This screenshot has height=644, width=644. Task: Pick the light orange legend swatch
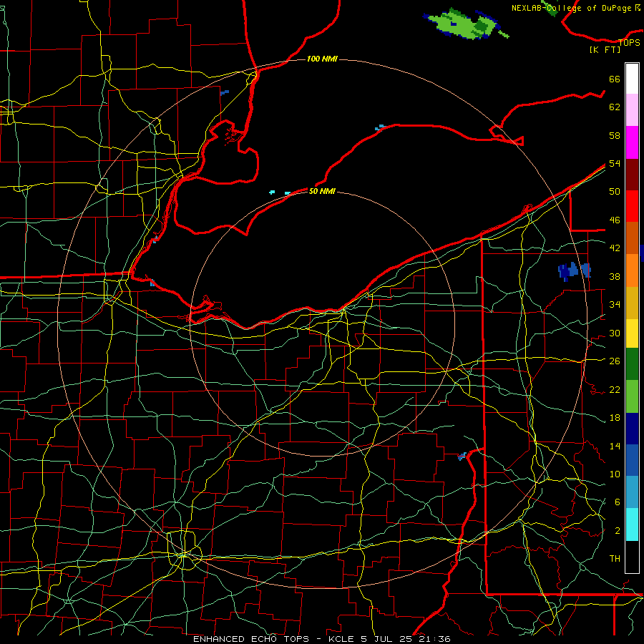(x=632, y=270)
